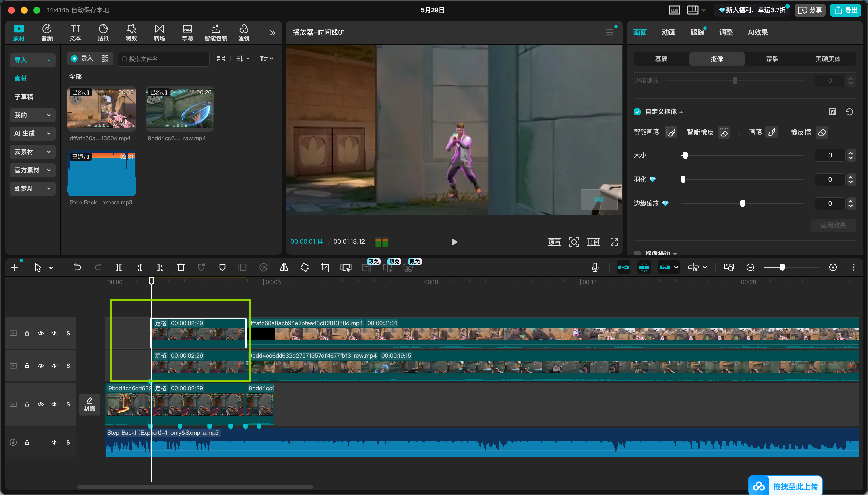Screen dimensions: 868x495
Task: Open the 贴纸 stickers panel
Action: 103,33
